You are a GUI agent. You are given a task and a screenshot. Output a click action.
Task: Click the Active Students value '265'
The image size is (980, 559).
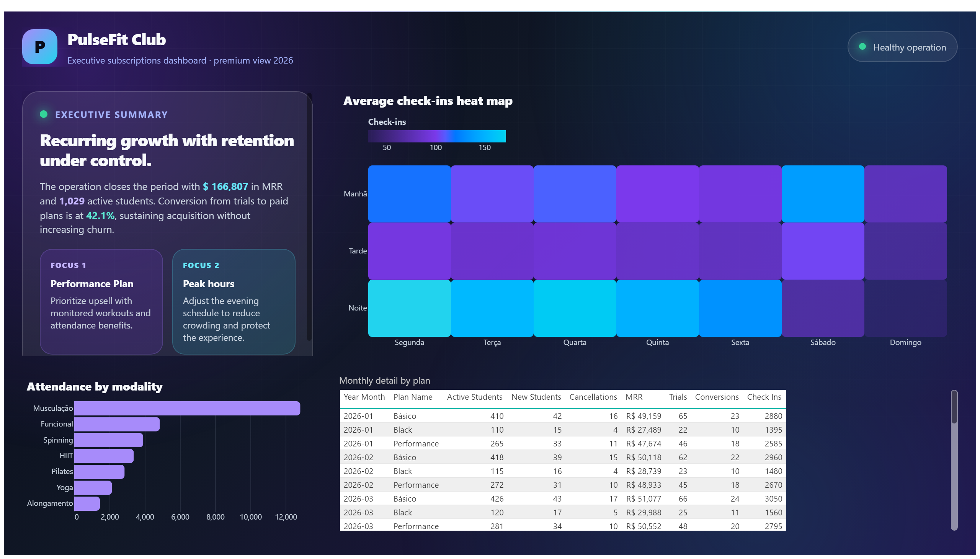[497, 444]
